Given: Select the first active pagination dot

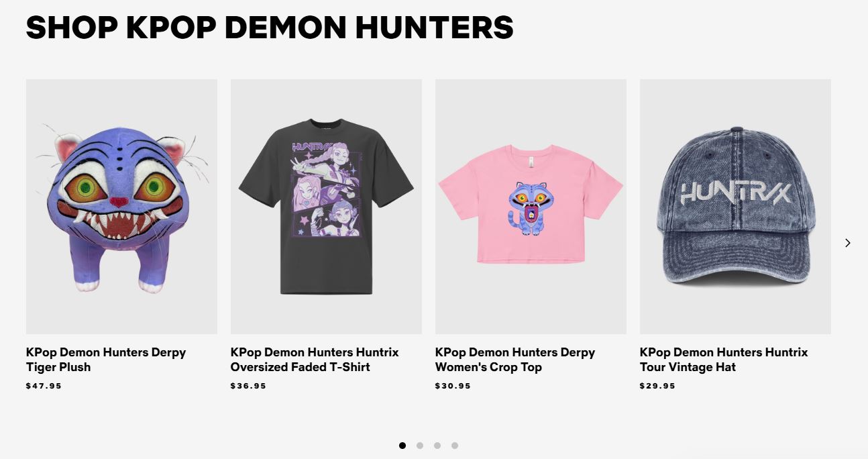Looking at the screenshot, I should [402, 446].
